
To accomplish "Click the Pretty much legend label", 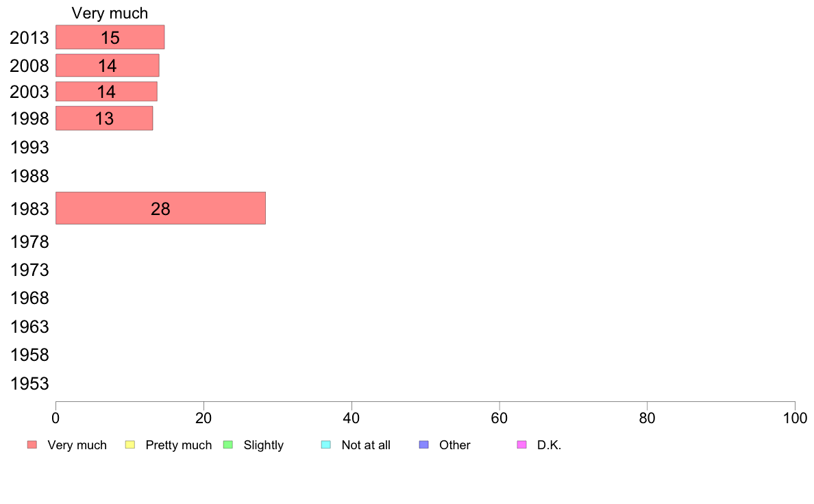I will (x=179, y=445).
